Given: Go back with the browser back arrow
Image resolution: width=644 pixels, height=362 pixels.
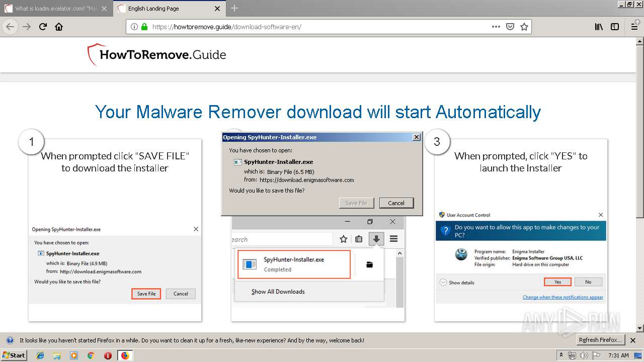Looking at the screenshot, I should [x=10, y=27].
